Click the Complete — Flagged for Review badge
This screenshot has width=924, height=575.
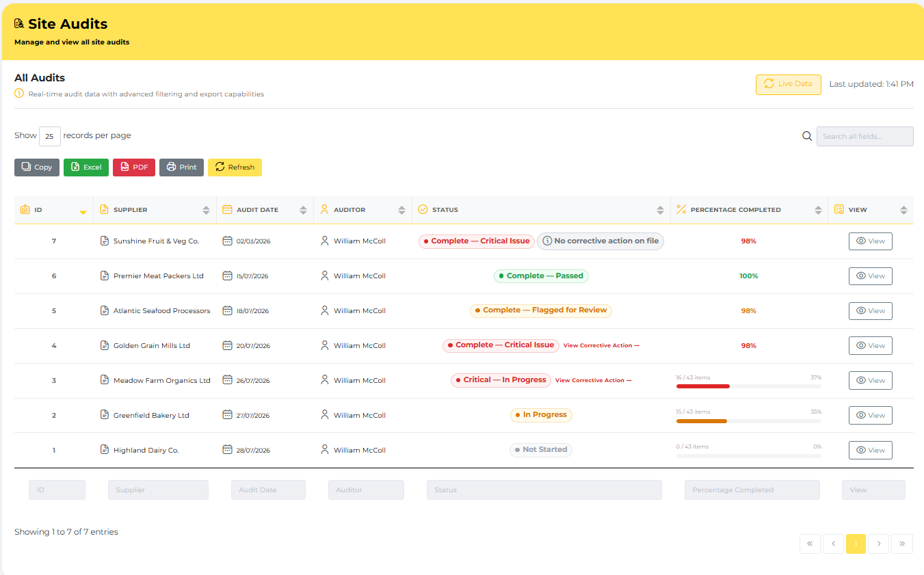tap(541, 310)
